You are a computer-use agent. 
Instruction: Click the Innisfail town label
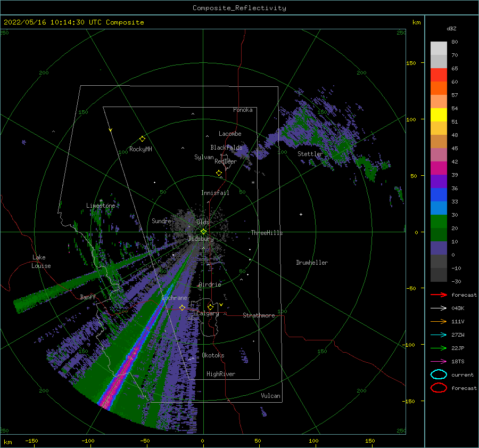coord(215,193)
